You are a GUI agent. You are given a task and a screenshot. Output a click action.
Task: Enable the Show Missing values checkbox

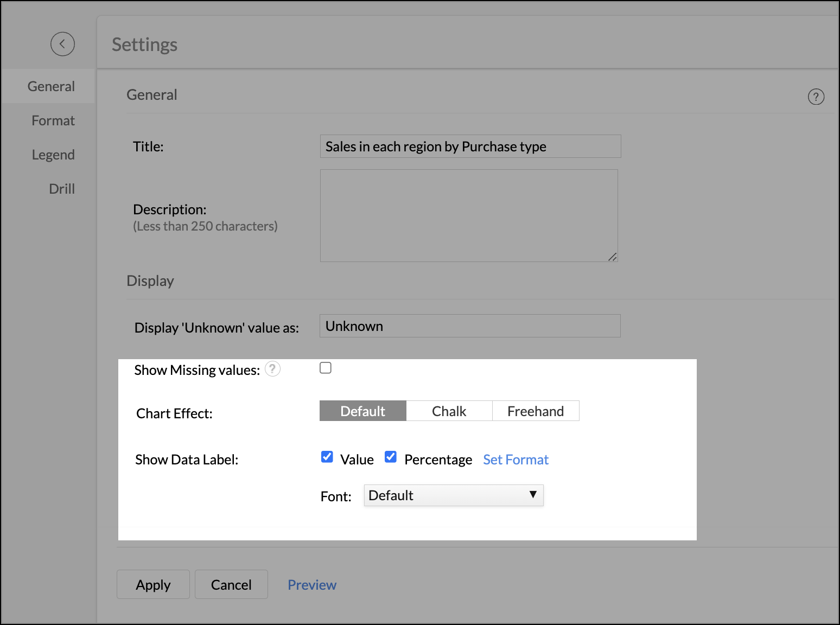point(326,367)
